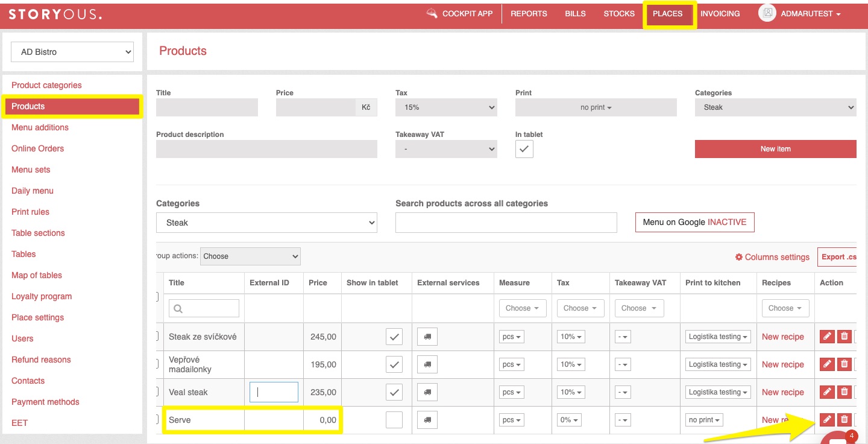Open the Takeaway VAT dropdown in form
This screenshot has width=868, height=444.
(x=446, y=149)
